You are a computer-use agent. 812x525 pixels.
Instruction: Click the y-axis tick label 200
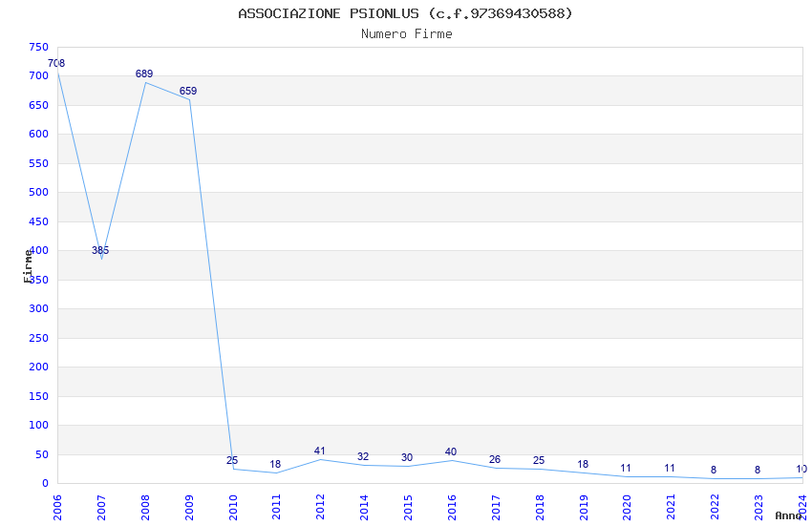39,367
